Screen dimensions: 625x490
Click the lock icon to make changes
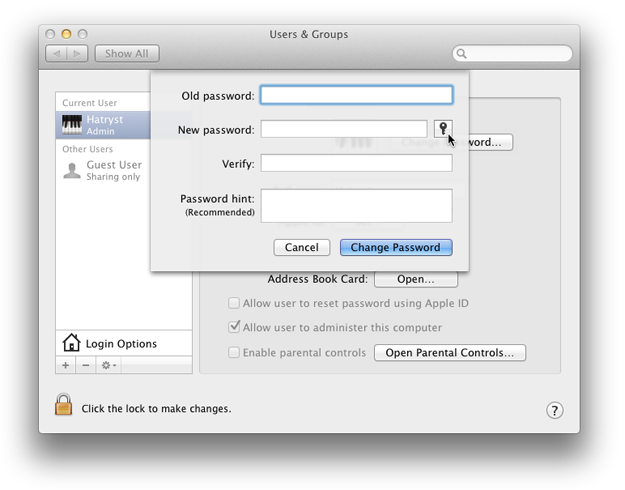pyautogui.click(x=64, y=405)
